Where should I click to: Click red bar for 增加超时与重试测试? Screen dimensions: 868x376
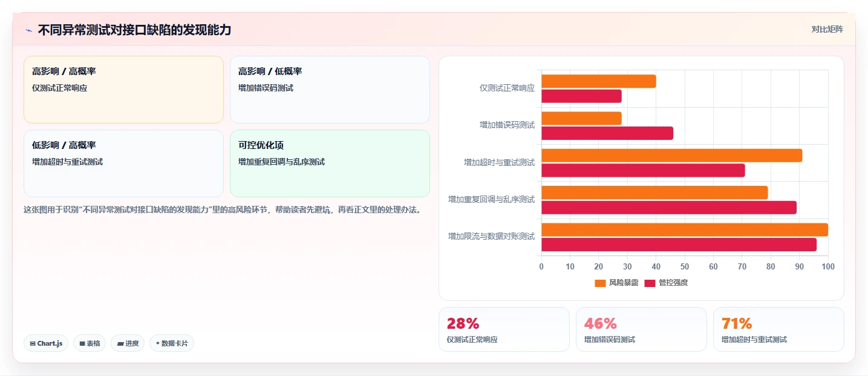(x=643, y=170)
